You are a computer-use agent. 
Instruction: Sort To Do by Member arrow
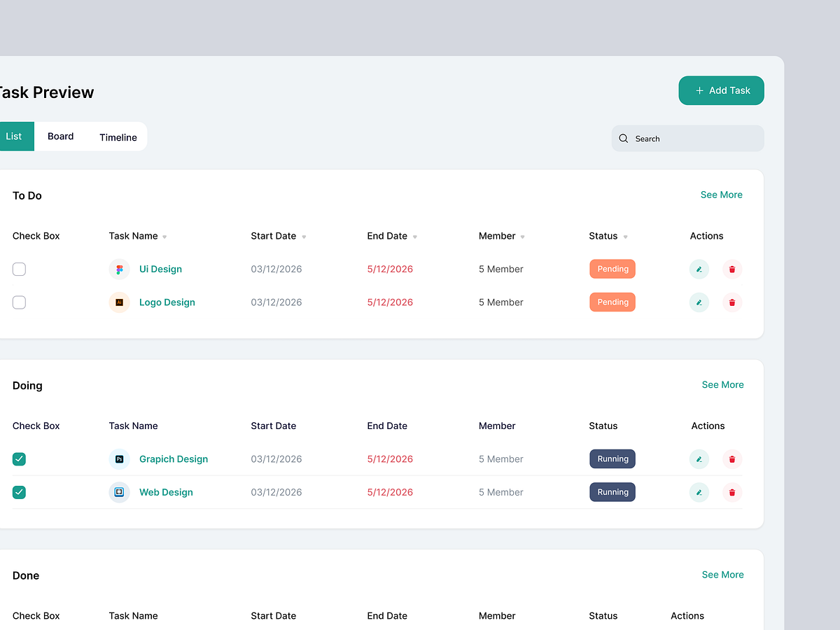point(522,237)
